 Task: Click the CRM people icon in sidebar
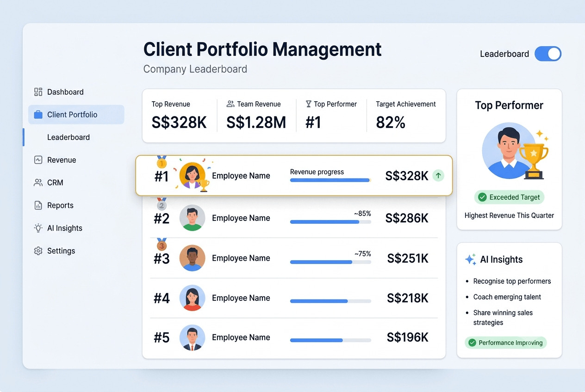38,183
